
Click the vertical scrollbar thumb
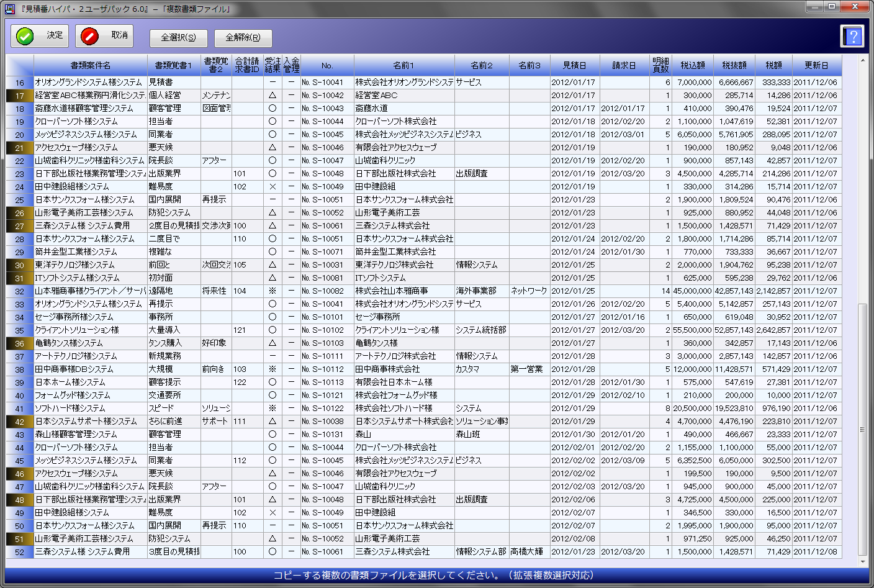(x=863, y=430)
